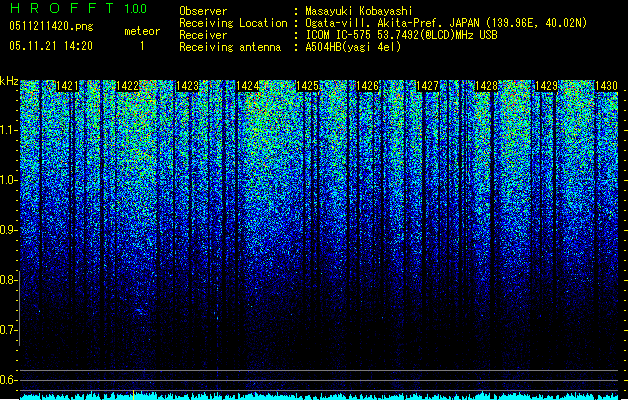This screenshot has height=400, width=629.
Task: Click the 1428 time marker
Action: [x=487, y=86]
